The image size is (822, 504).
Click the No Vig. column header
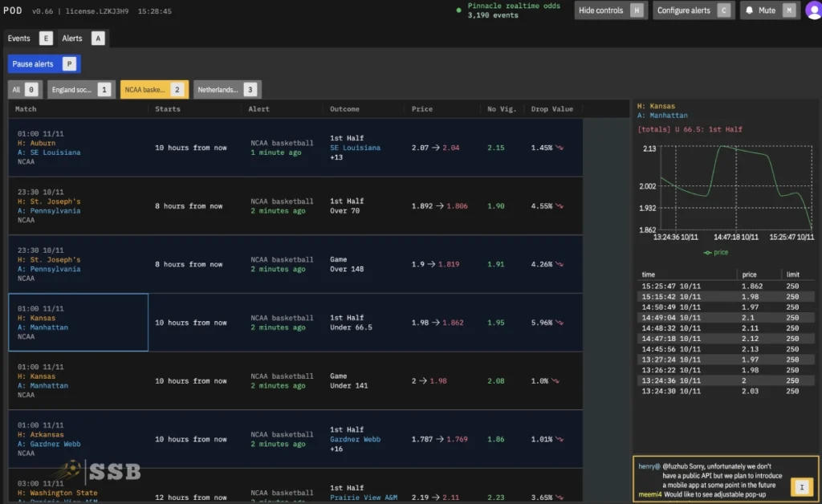point(502,109)
